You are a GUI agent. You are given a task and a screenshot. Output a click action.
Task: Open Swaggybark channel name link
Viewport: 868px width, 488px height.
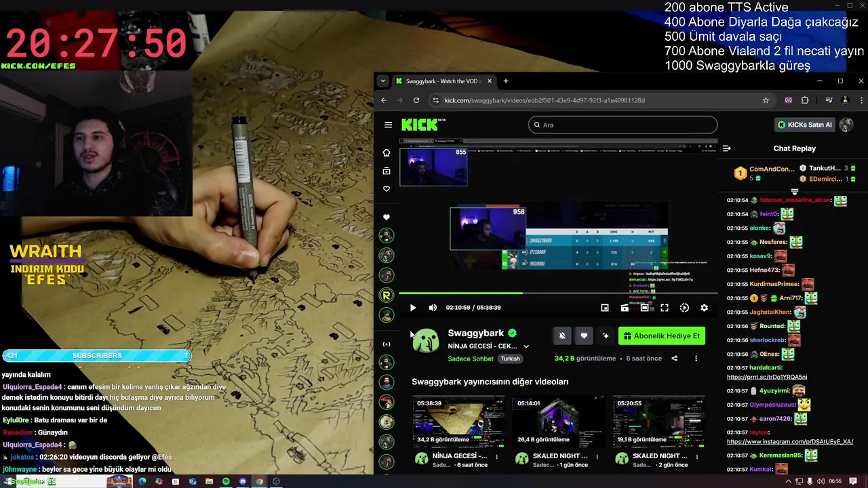475,333
